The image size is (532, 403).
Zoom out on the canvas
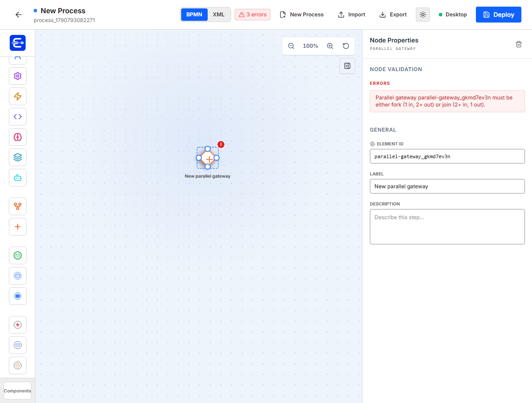pyautogui.click(x=291, y=46)
